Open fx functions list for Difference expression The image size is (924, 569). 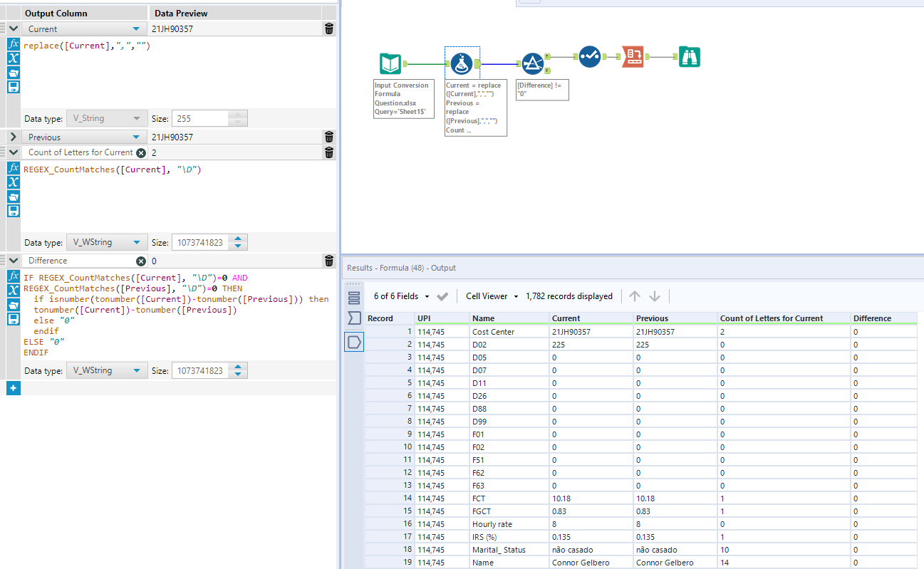[x=13, y=276]
